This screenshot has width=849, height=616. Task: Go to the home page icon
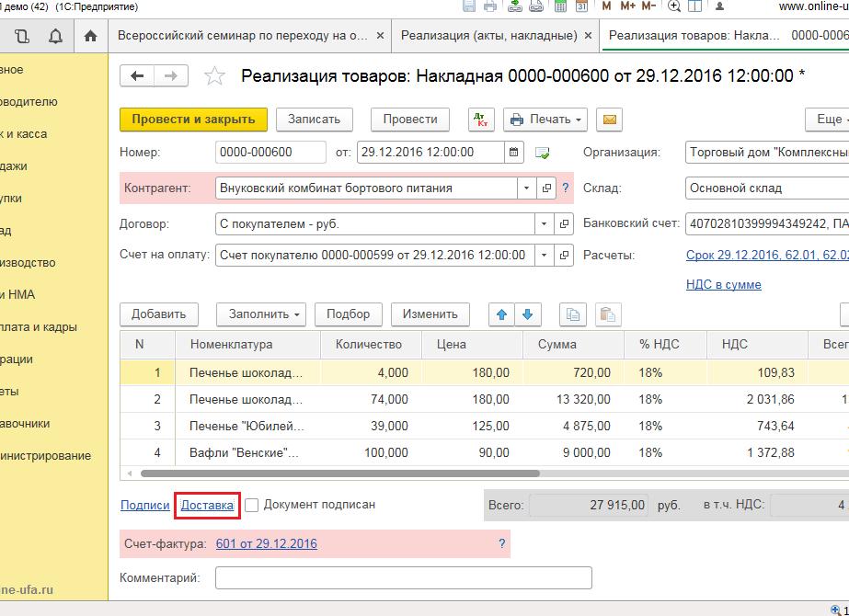(90, 36)
